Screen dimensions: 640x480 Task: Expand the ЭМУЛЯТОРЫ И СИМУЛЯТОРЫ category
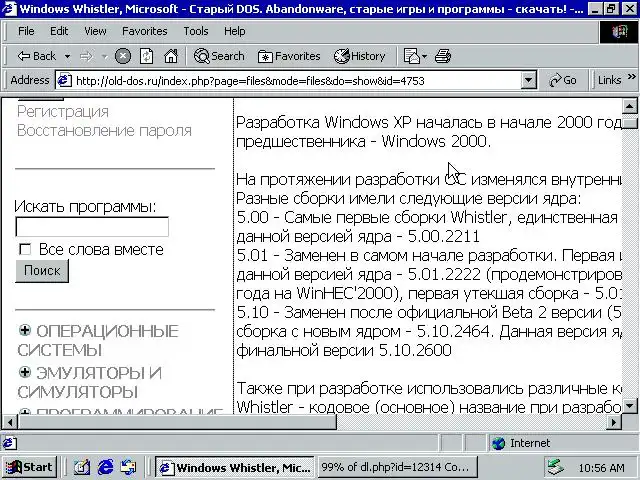(x=25, y=371)
